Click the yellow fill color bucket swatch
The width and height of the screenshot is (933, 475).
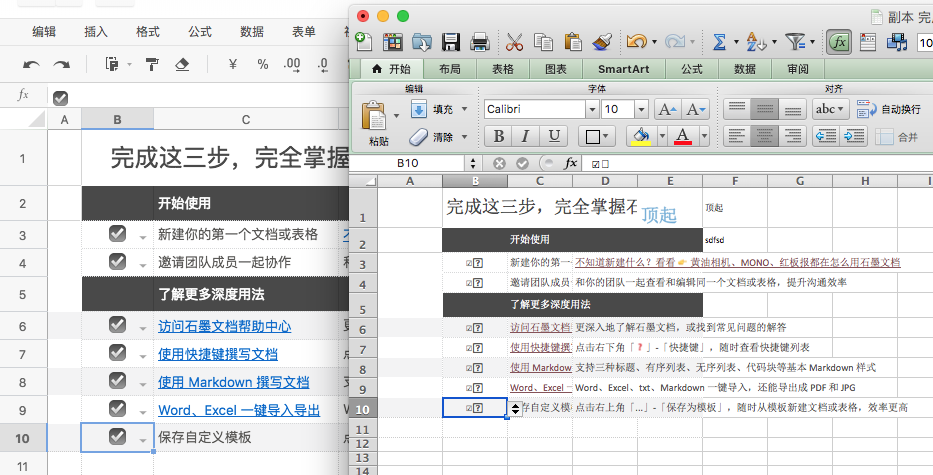(639, 136)
